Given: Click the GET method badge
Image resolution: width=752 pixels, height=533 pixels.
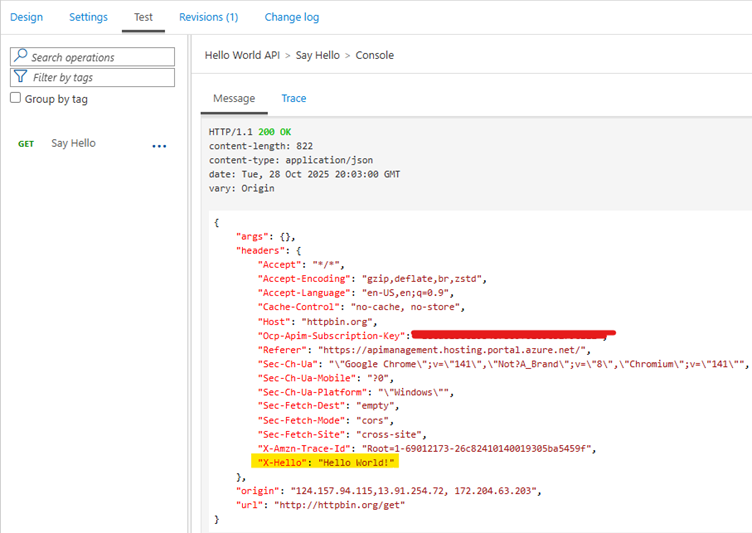Looking at the screenshot, I should (x=26, y=144).
